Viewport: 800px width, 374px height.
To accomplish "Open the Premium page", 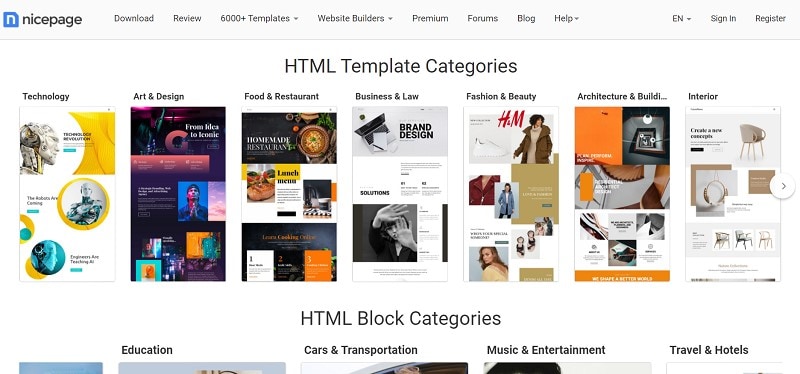I will click(430, 18).
